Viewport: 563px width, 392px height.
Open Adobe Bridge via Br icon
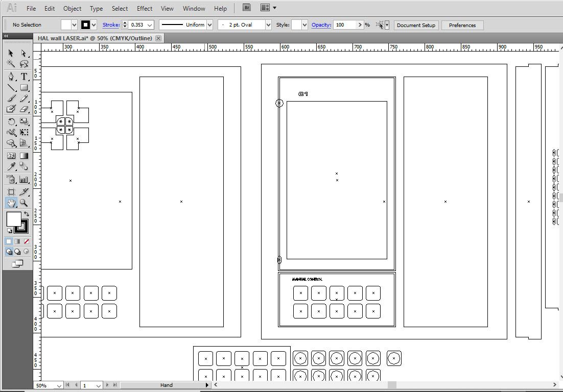pyautogui.click(x=247, y=8)
